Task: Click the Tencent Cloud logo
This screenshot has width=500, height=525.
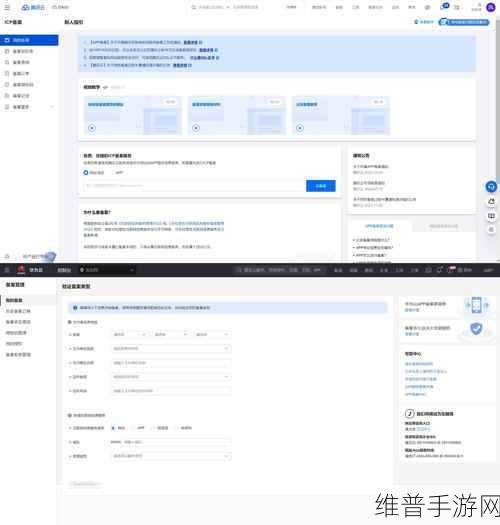Action: click(33, 7)
